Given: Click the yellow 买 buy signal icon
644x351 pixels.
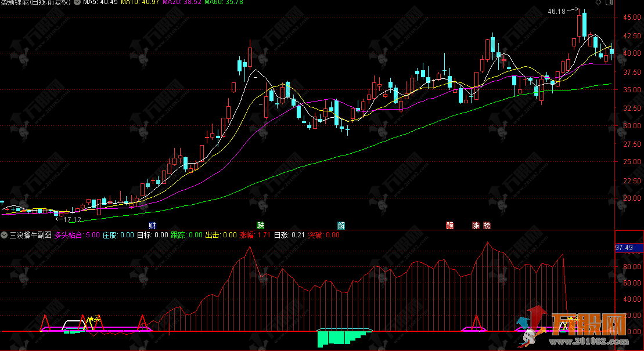Looking at the screenshot, I should tap(98, 318).
